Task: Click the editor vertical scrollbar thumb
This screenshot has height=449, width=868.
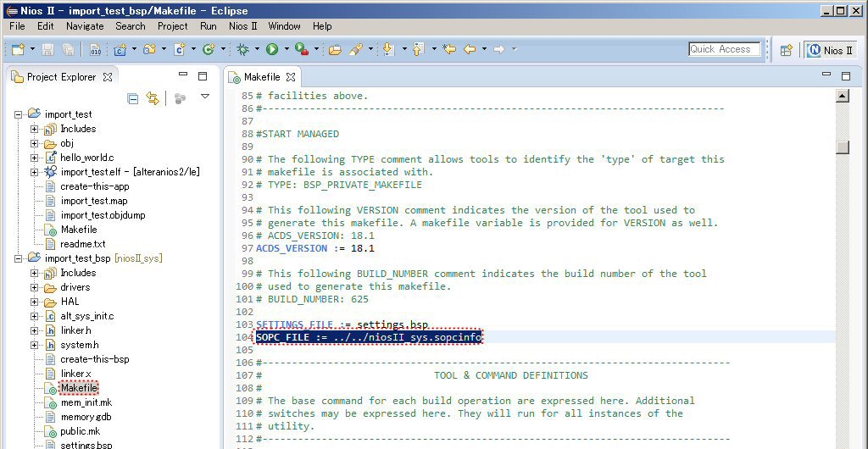Action: tap(842, 147)
